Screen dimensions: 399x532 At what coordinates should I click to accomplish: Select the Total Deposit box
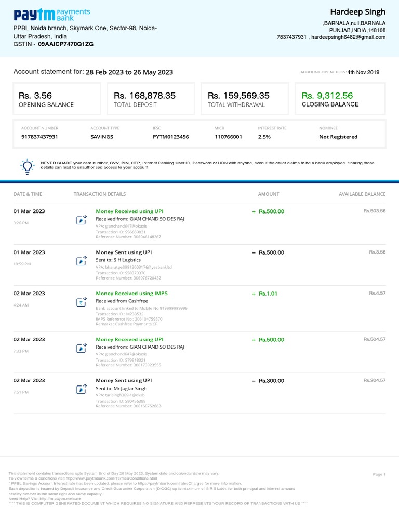coord(152,99)
